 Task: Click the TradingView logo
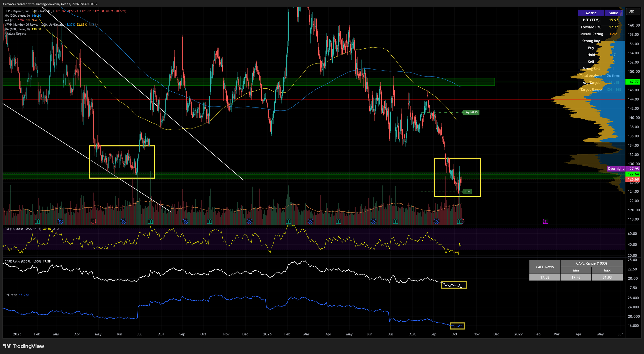click(24, 346)
